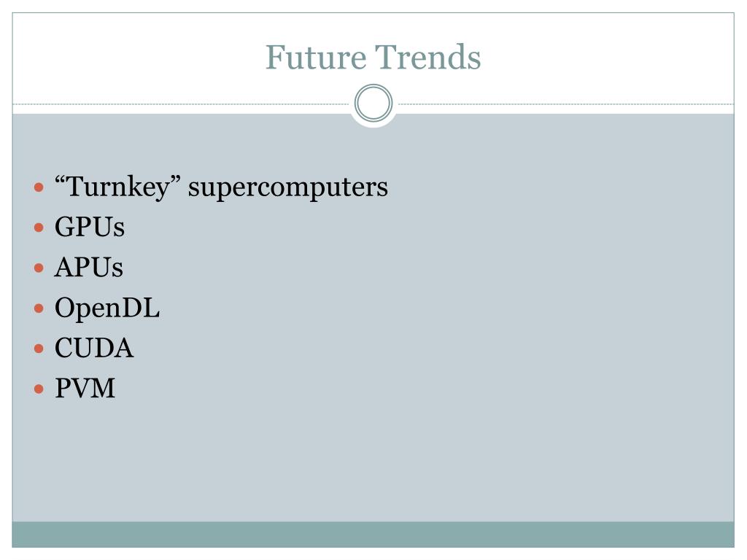Select the word "Trends" in the title

tap(427, 57)
